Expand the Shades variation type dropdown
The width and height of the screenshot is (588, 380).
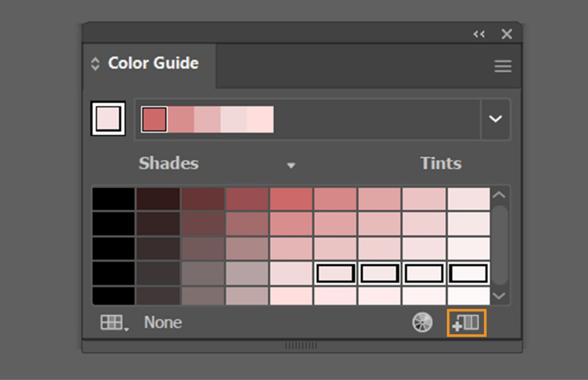point(291,166)
